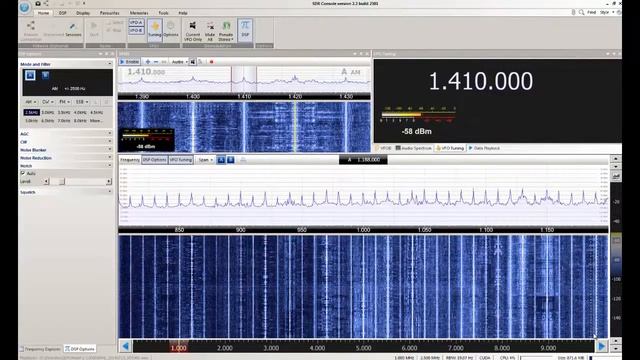Toggle VFO Tuning button above spectrum
Viewport: 640px width, 360px height.
181,160
